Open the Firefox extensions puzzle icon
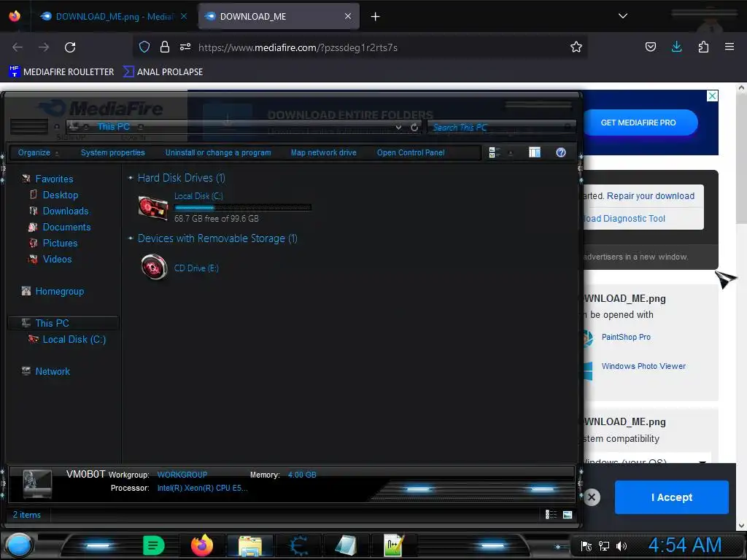The width and height of the screenshot is (747, 560). [x=703, y=47]
